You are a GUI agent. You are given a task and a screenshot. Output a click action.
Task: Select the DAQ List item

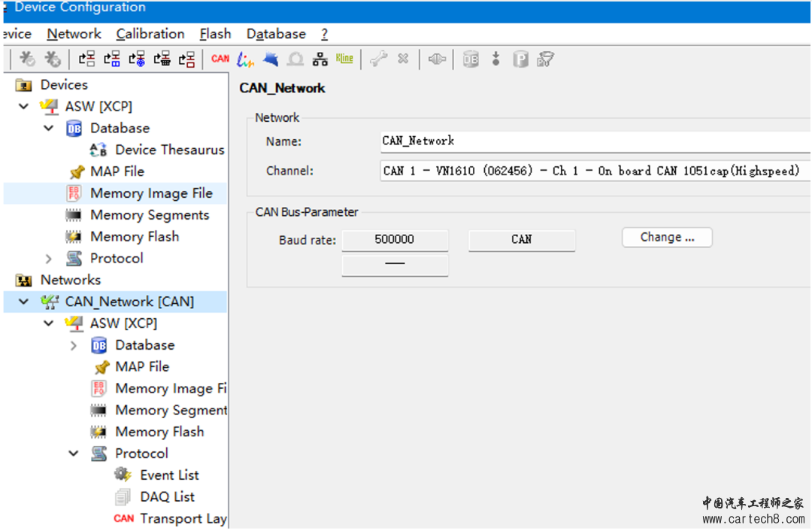[x=167, y=497]
